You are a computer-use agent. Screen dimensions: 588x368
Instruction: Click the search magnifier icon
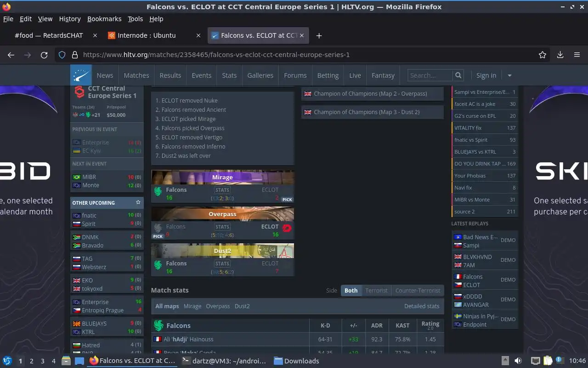(x=458, y=75)
